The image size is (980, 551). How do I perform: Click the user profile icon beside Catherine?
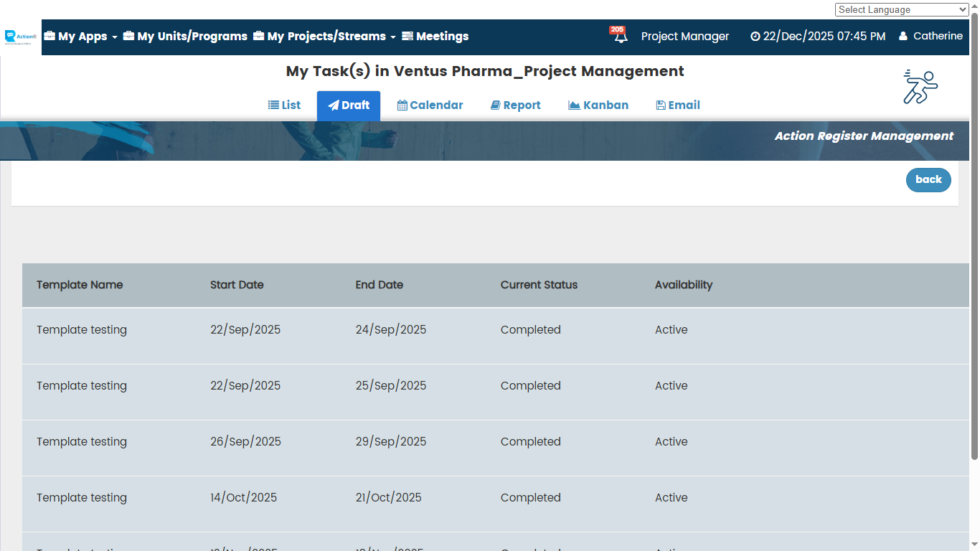tap(903, 37)
